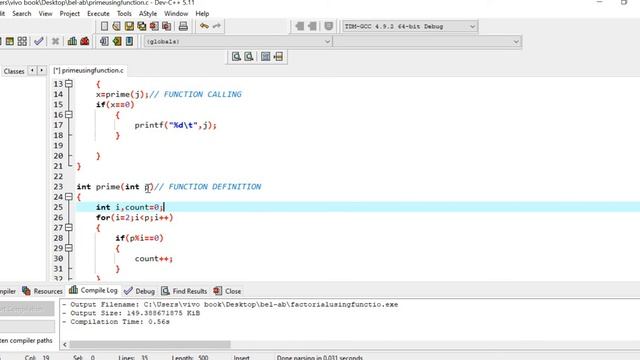
Task: Open the Find Results tab
Action: pyautogui.click(x=184, y=291)
